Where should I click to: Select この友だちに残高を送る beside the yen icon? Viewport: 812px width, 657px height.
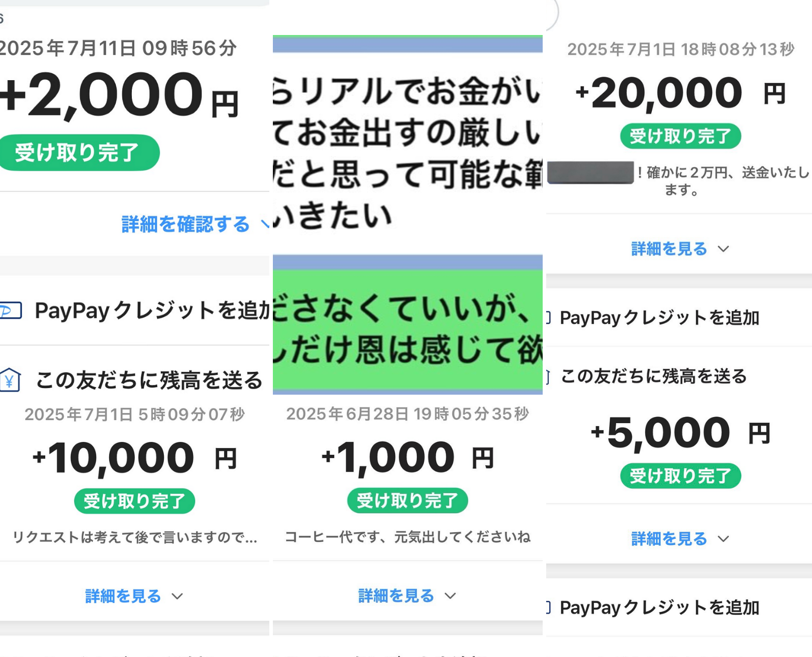[x=149, y=380]
